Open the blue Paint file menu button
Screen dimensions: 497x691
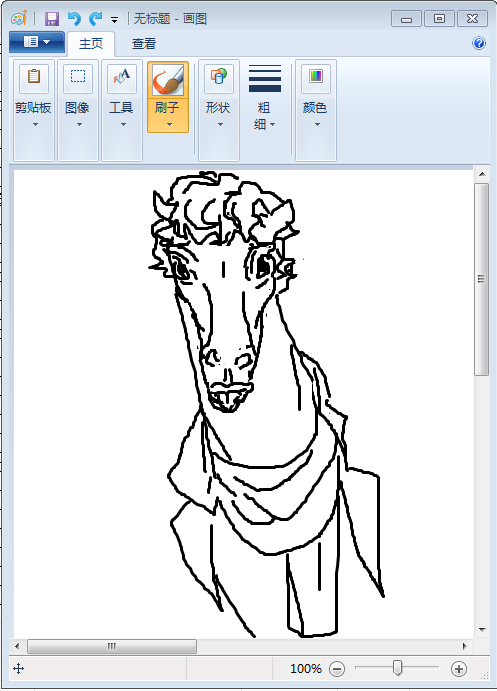coord(37,42)
